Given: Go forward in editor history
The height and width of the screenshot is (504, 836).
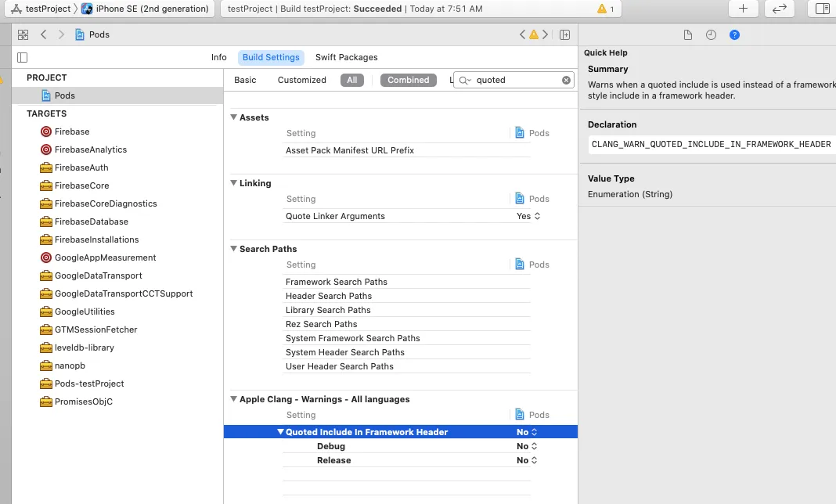Looking at the screenshot, I should point(61,34).
